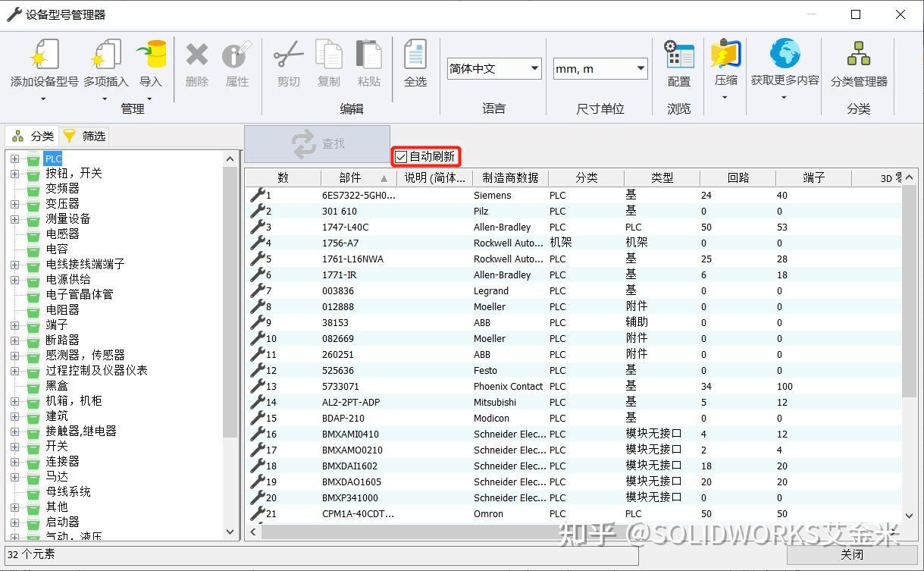Click the 删除 delete icon
924x571 pixels.
click(x=197, y=55)
